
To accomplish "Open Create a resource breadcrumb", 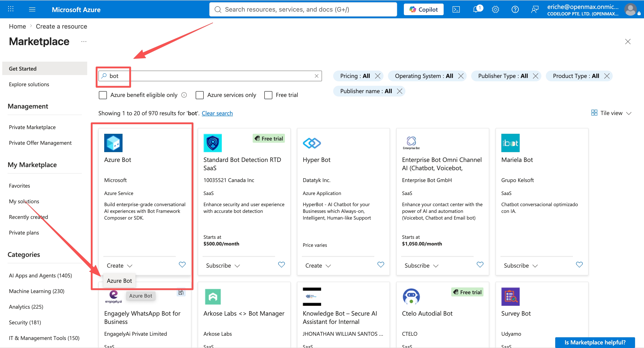I will click(61, 26).
